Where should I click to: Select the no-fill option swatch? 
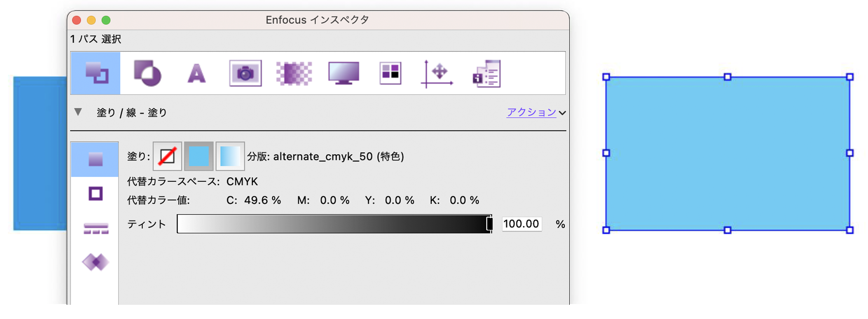pyautogui.click(x=168, y=156)
